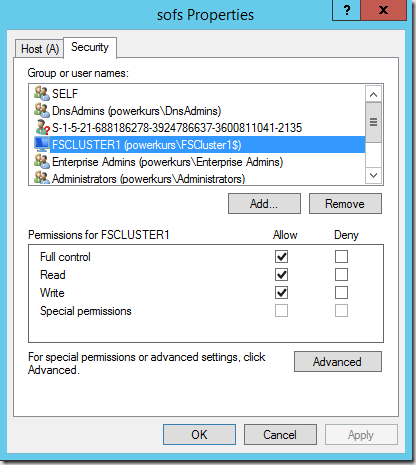Check Deny for Write permission
The width and height of the screenshot is (416, 465).
(341, 293)
